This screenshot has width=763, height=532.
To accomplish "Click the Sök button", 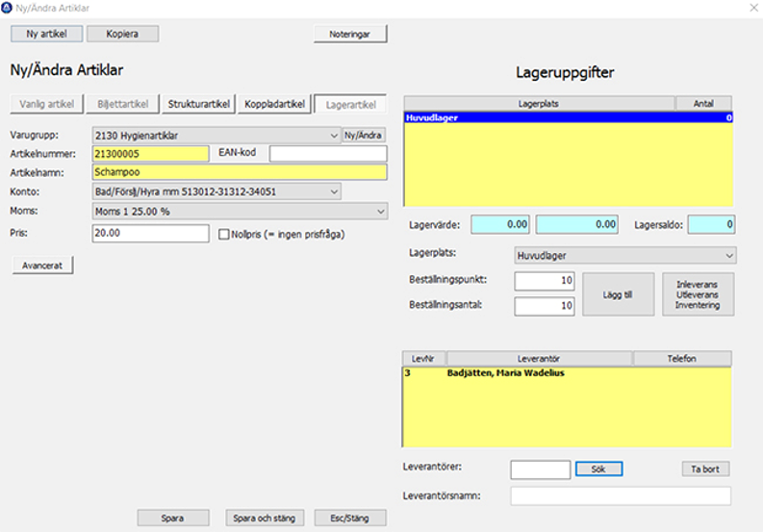I will click(x=599, y=469).
